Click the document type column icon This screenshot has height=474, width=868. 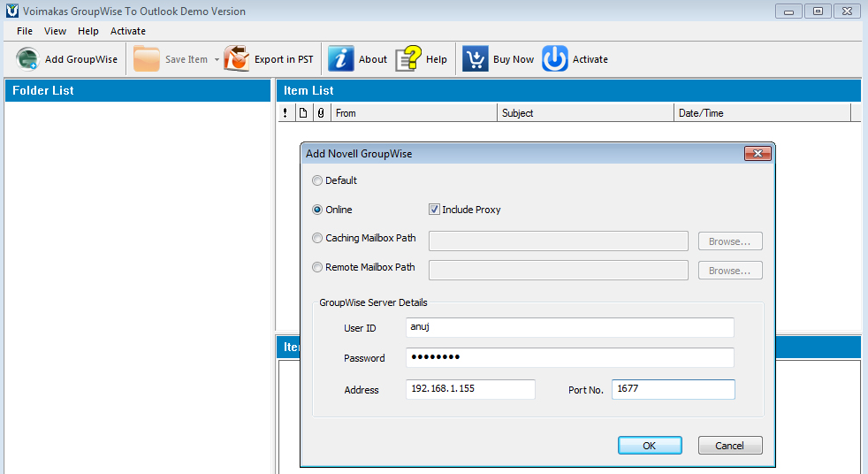303,113
